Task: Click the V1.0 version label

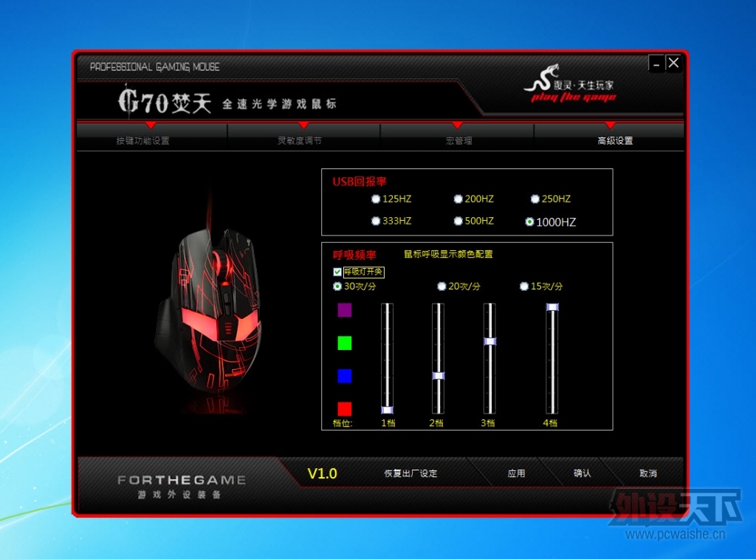Action: pyautogui.click(x=322, y=473)
